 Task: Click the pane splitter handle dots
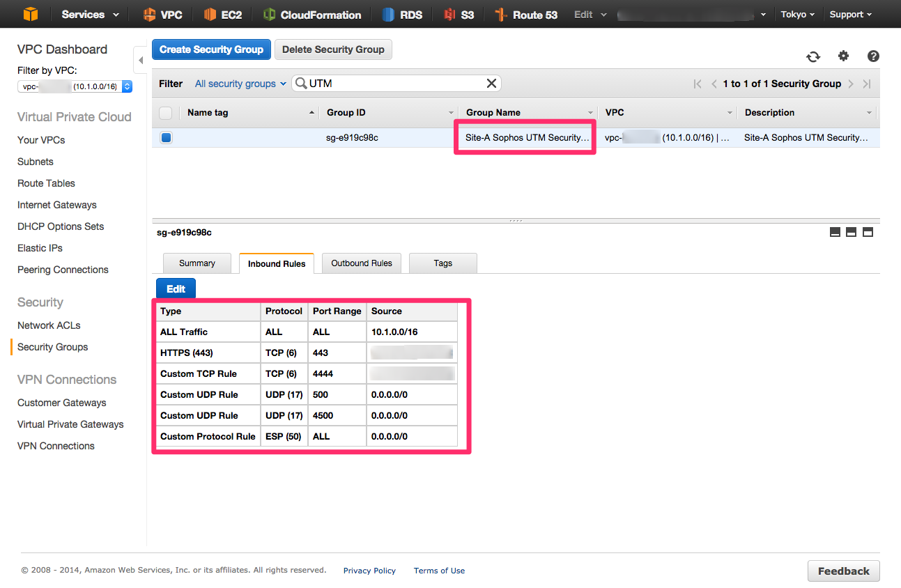click(x=516, y=220)
